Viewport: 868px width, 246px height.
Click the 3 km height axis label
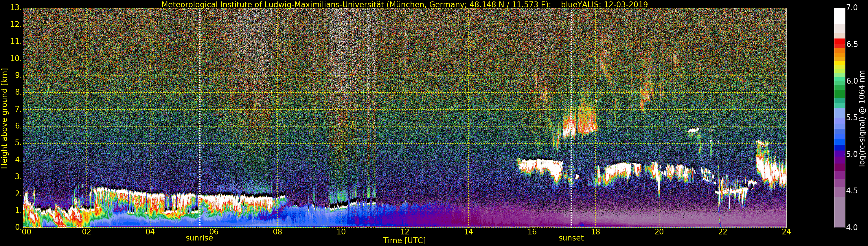[x=18, y=177]
